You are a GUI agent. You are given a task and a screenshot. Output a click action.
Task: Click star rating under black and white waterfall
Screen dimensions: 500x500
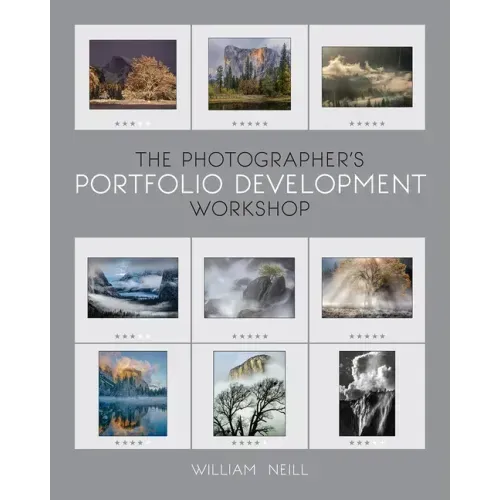[367, 443]
